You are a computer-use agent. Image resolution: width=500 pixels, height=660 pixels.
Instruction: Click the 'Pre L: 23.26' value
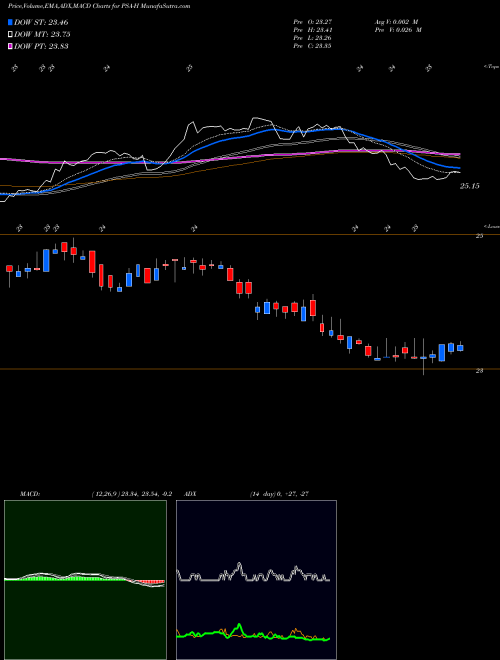(x=313, y=38)
